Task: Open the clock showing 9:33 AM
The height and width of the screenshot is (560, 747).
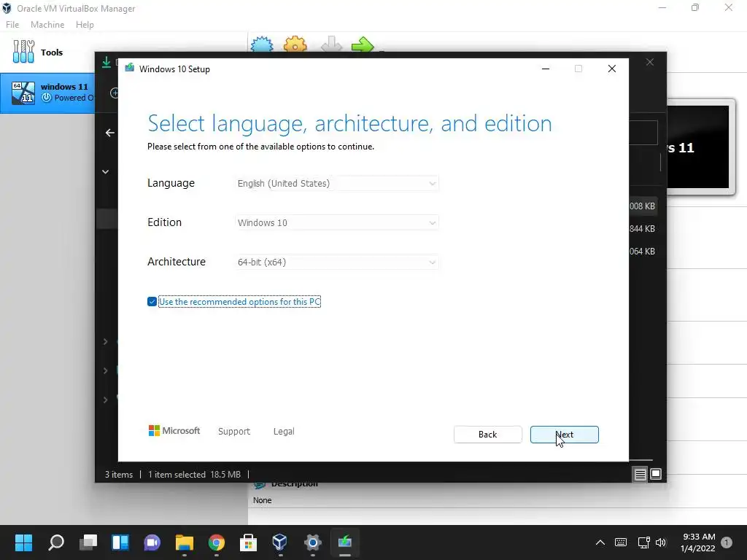Action: (x=698, y=542)
